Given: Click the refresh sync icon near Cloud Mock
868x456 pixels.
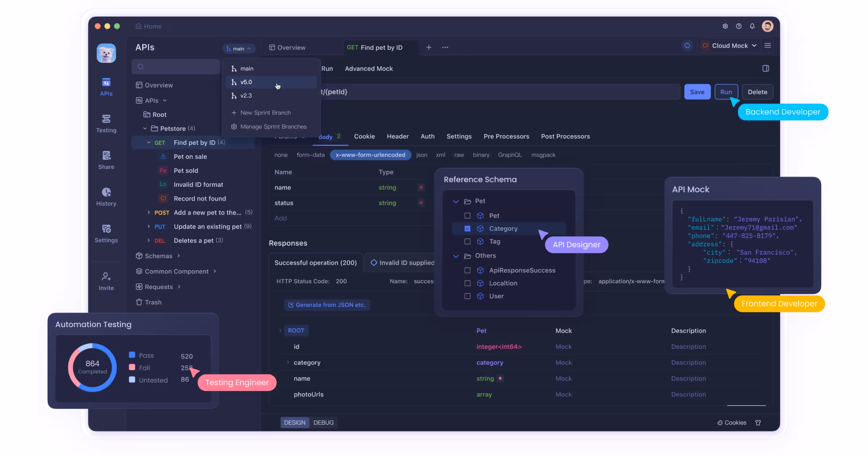Looking at the screenshot, I should pyautogui.click(x=687, y=46).
